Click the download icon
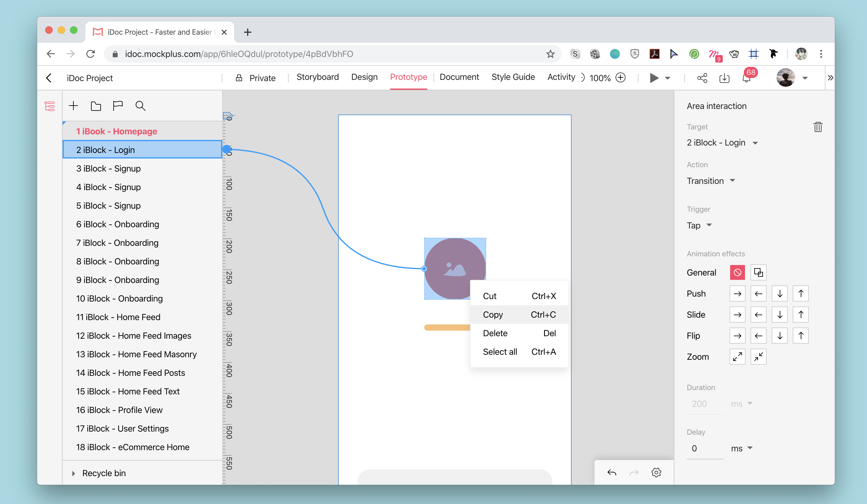867x504 pixels. pos(724,78)
